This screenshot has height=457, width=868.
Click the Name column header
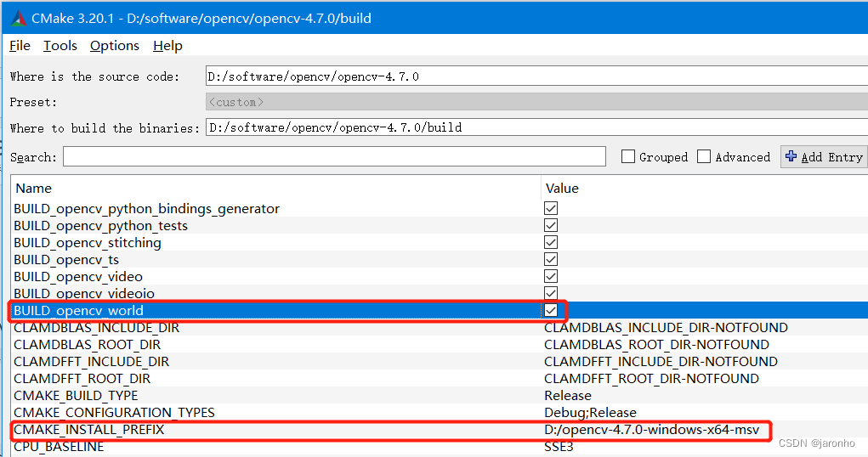pyautogui.click(x=33, y=188)
